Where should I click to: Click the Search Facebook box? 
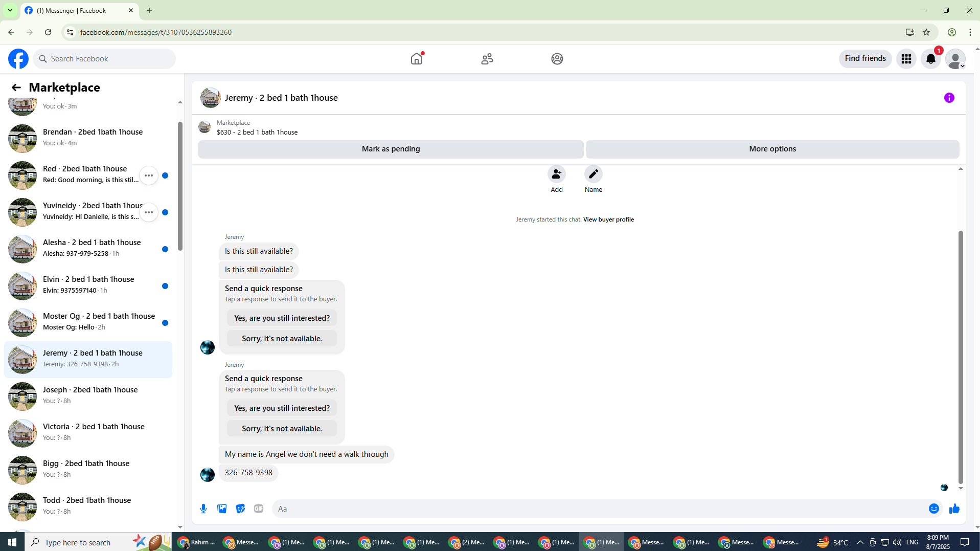coord(104,59)
